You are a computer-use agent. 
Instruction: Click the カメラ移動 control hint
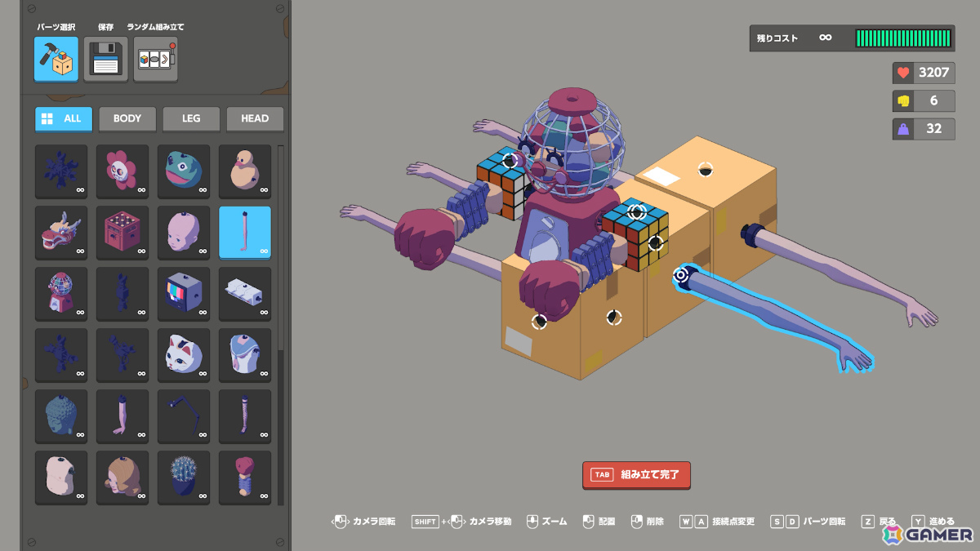coord(461,521)
